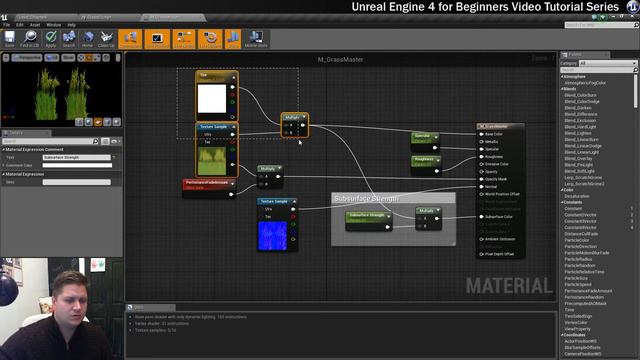
Task: Click the Details panel search magnifier icon
Action: (96, 141)
